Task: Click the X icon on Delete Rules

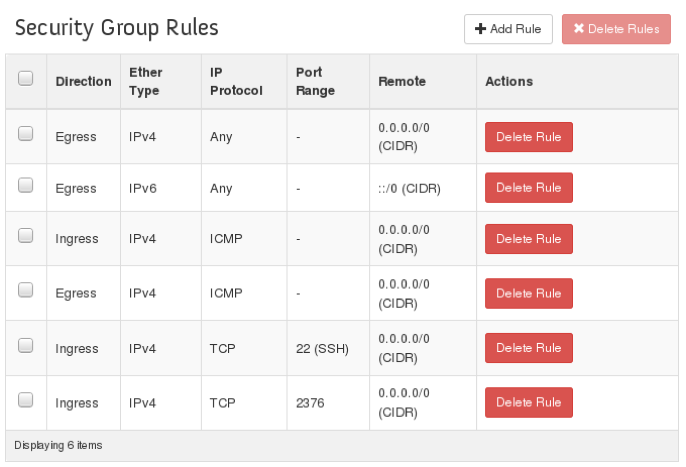Action: click(579, 28)
